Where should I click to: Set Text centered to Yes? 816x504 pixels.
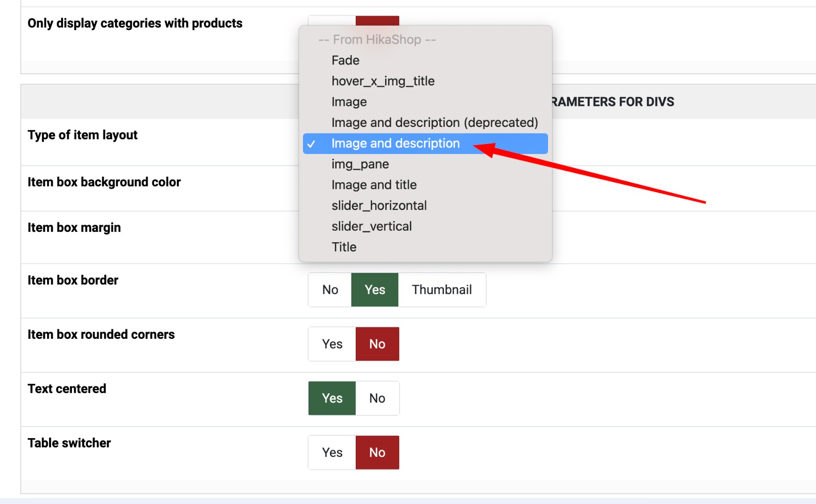coord(332,398)
